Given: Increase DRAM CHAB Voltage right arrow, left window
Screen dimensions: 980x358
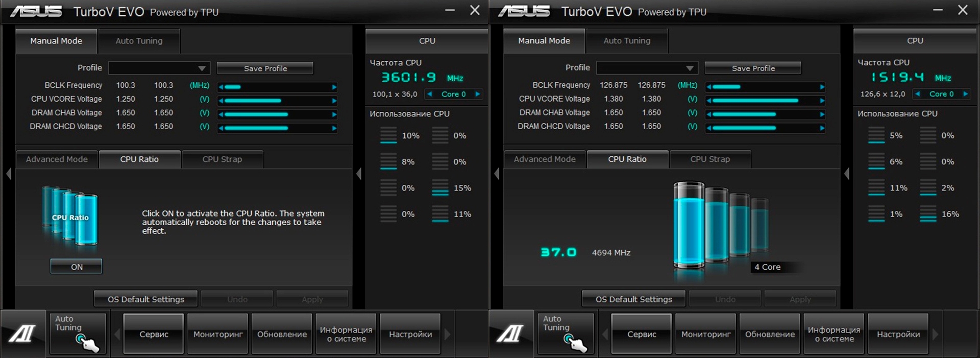Looking at the screenshot, I should (334, 114).
